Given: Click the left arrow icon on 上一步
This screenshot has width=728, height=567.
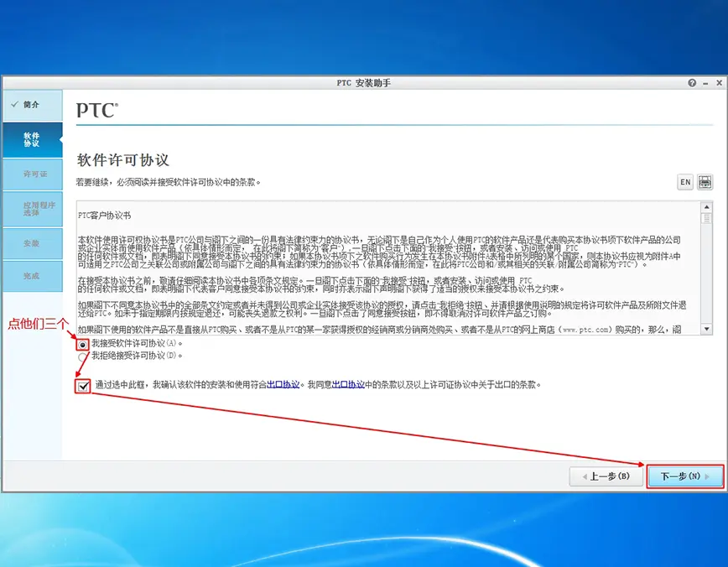Looking at the screenshot, I should [x=585, y=476].
